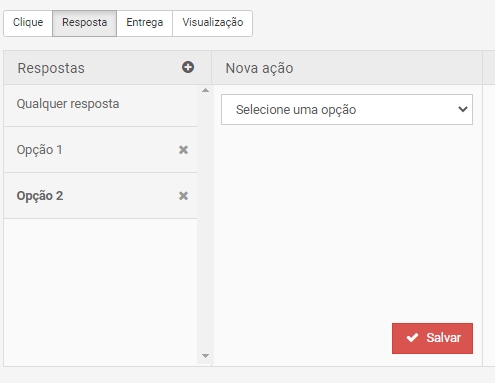
Task: Add a new response with plus icon
Action: pyautogui.click(x=188, y=67)
